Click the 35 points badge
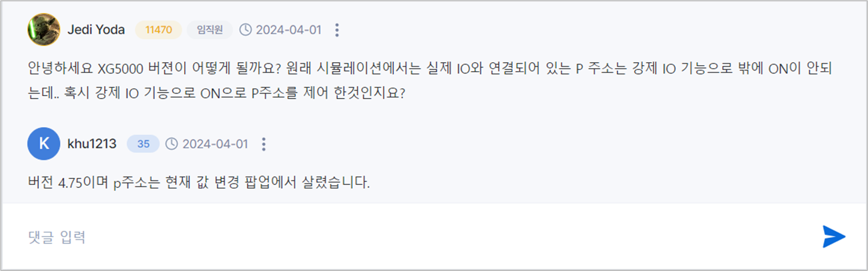Viewport: 868px width, 271px height. tap(143, 144)
